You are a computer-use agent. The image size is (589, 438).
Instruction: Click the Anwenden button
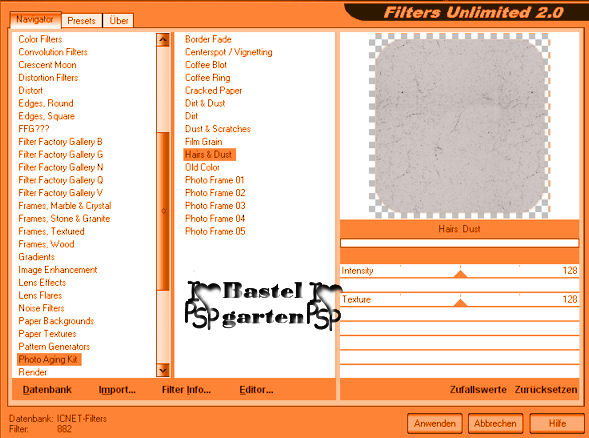(x=435, y=423)
